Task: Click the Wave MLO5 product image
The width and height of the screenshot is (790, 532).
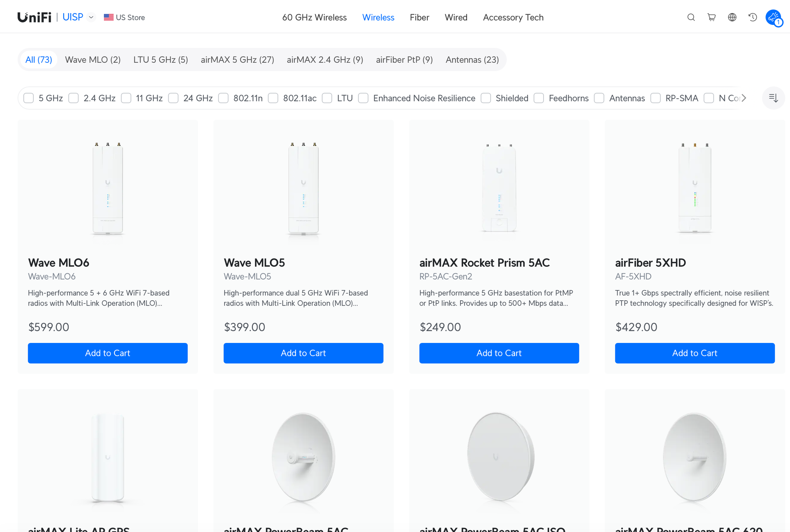Action: pos(303,189)
